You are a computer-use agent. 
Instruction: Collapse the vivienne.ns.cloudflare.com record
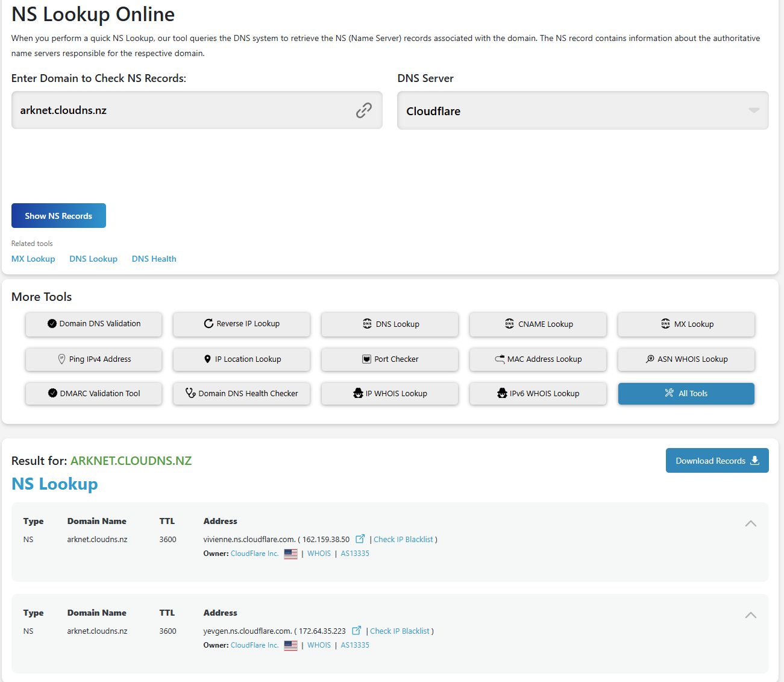(x=750, y=523)
